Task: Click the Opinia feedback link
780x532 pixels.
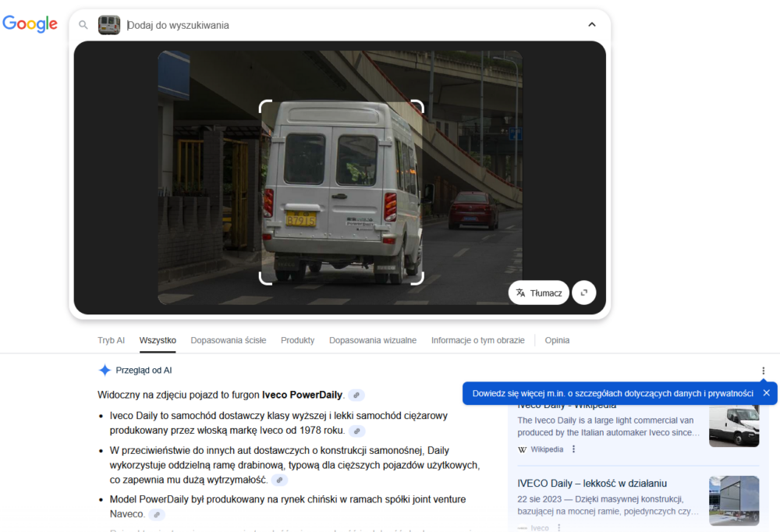Action: (557, 340)
